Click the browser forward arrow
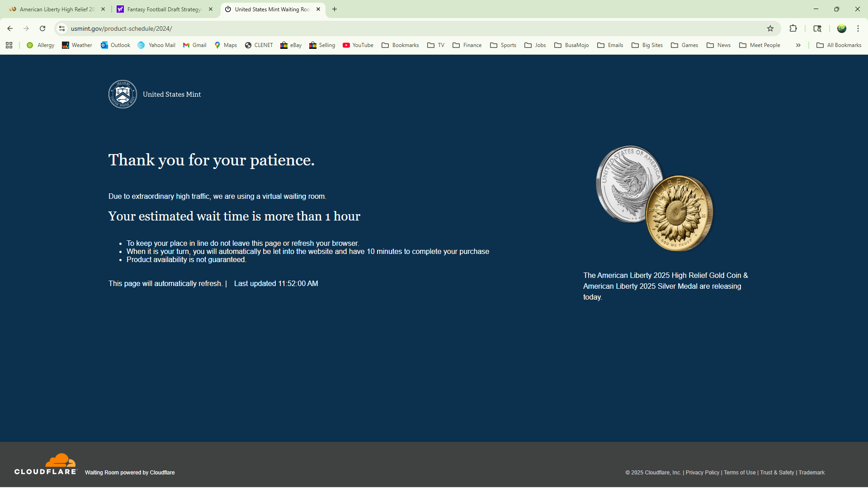Screen dimensions: 868x488 tap(26, 28)
